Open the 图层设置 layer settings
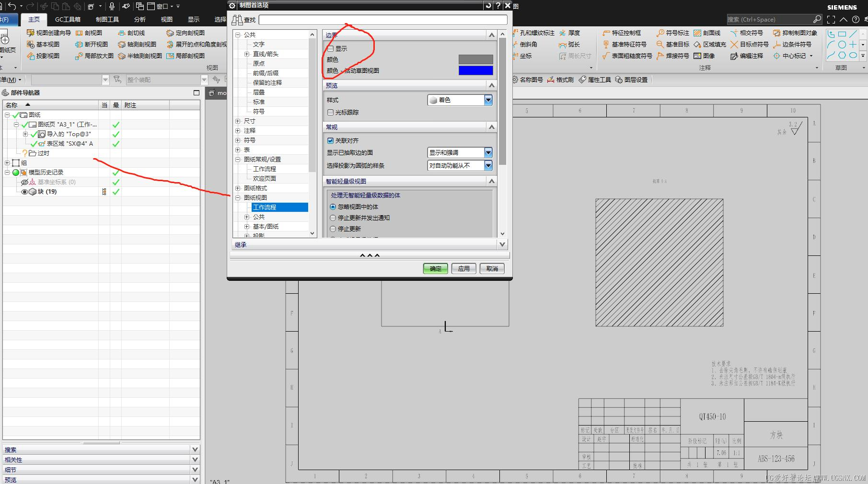The image size is (868, 484). click(631, 80)
